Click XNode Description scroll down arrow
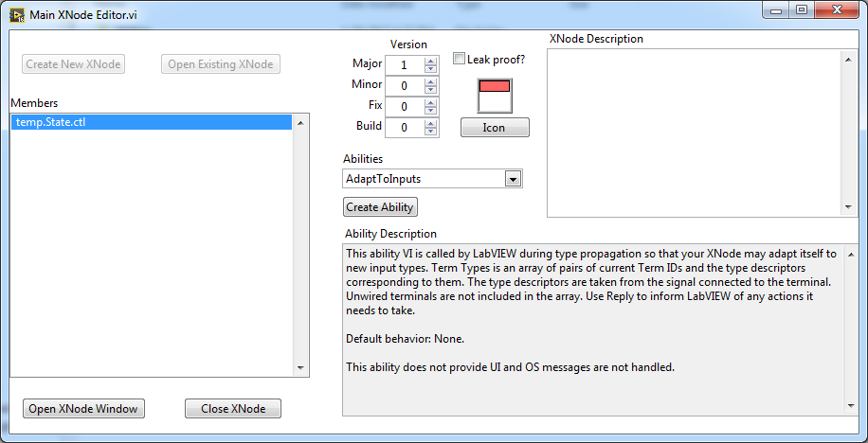The image size is (868, 443). click(x=849, y=207)
